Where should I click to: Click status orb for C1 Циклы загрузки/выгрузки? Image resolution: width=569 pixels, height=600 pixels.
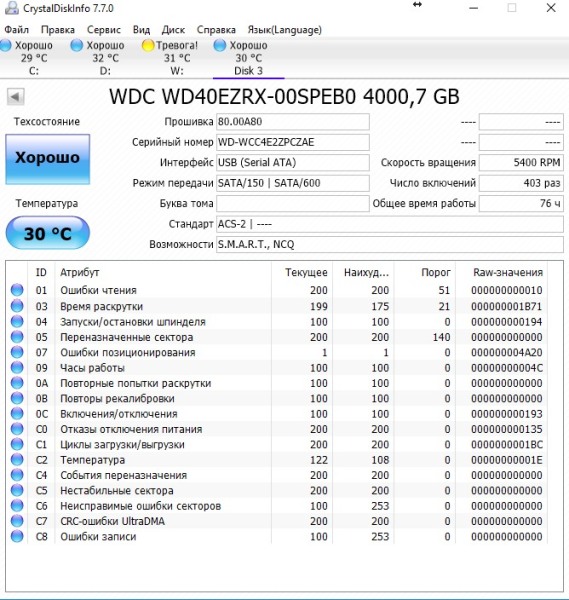tap(17, 444)
